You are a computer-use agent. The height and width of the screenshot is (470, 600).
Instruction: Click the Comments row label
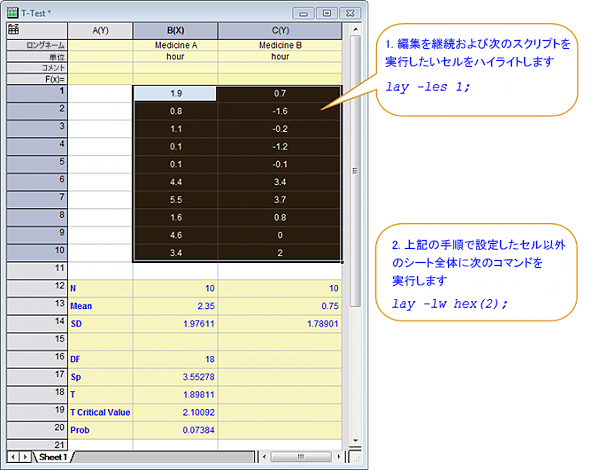(x=37, y=68)
